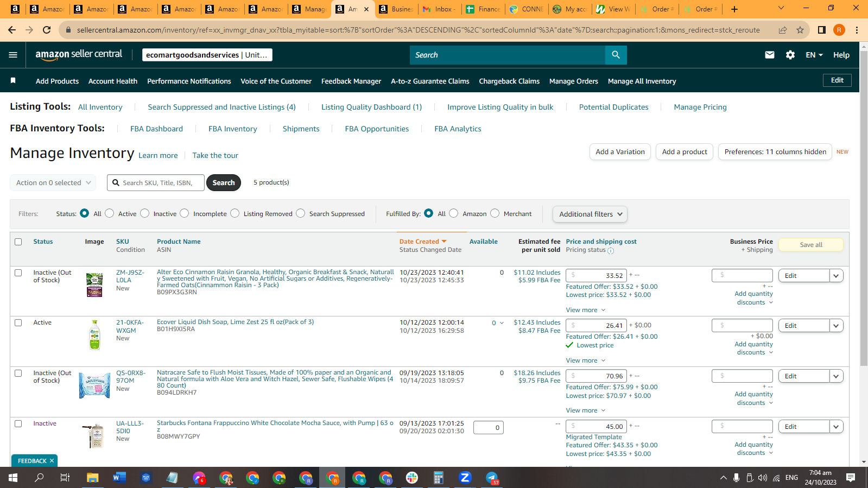The image size is (868, 488).
Task: Open Starbucks Fontana Frappuccino product link
Action: click(x=275, y=426)
